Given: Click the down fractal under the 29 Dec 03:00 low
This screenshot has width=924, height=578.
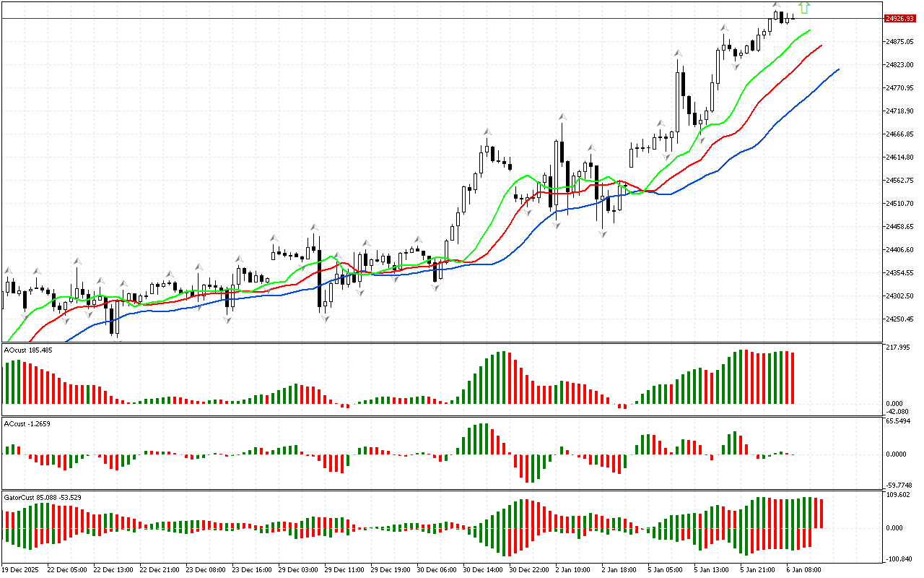Looking at the screenshot, I should pyautogui.click(x=325, y=318).
